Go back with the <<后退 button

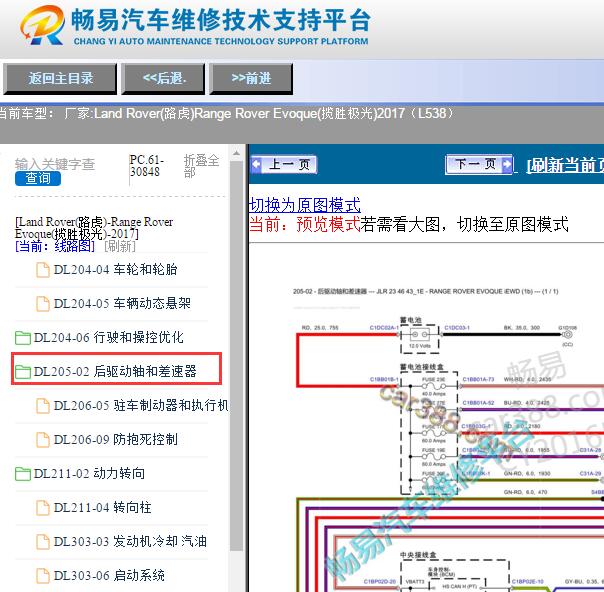click(x=163, y=79)
